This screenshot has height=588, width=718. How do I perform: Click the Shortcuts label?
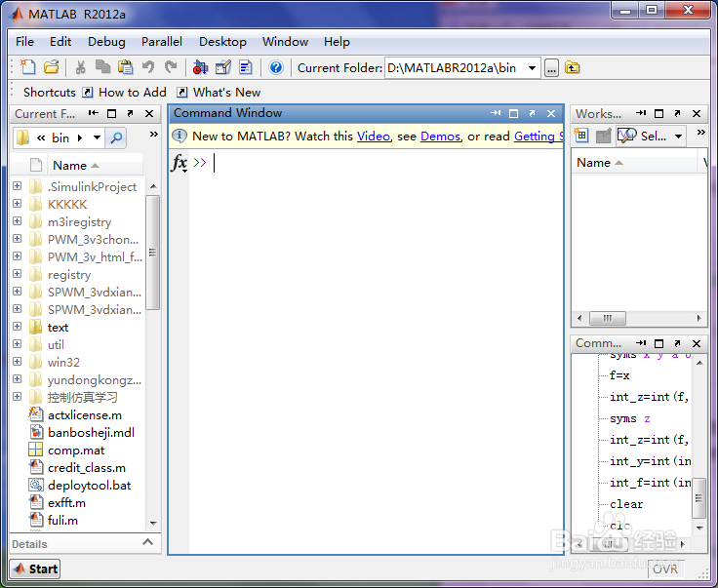pos(50,93)
